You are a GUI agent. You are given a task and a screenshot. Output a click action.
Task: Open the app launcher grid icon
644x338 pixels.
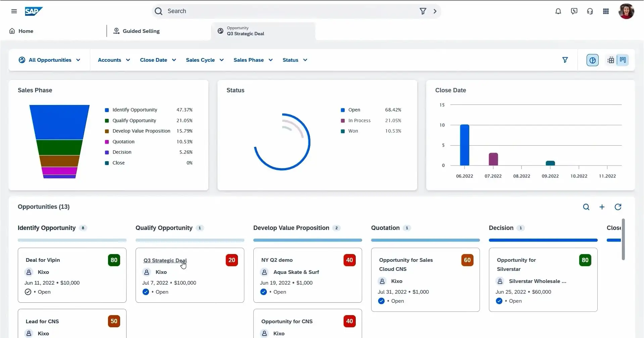606,11
